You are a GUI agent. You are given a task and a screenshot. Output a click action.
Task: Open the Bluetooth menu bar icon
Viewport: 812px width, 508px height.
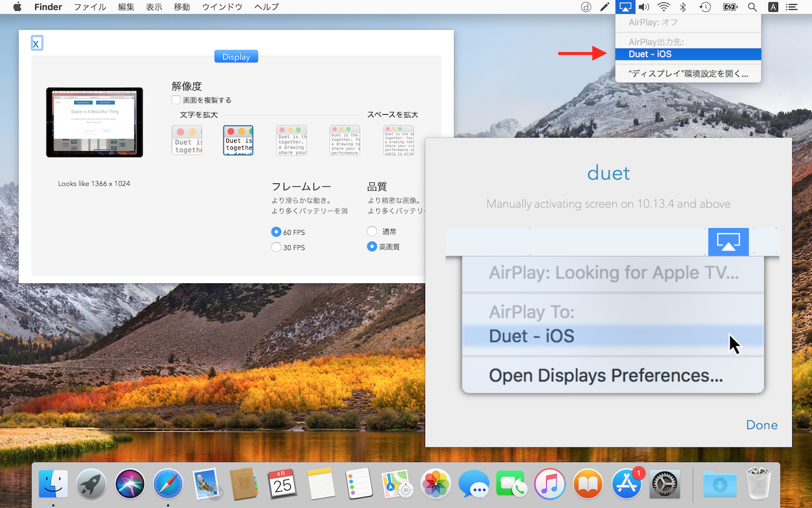[x=684, y=7]
